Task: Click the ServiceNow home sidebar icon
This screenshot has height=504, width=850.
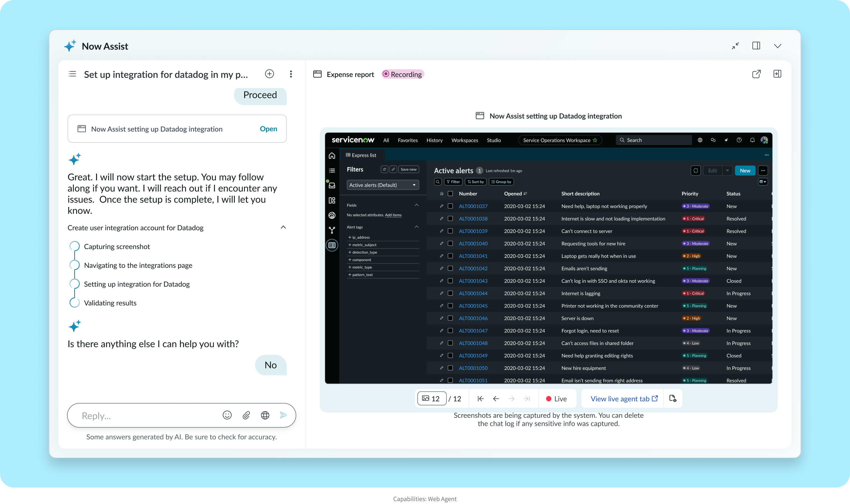Action: pyautogui.click(x=332, y=156)
